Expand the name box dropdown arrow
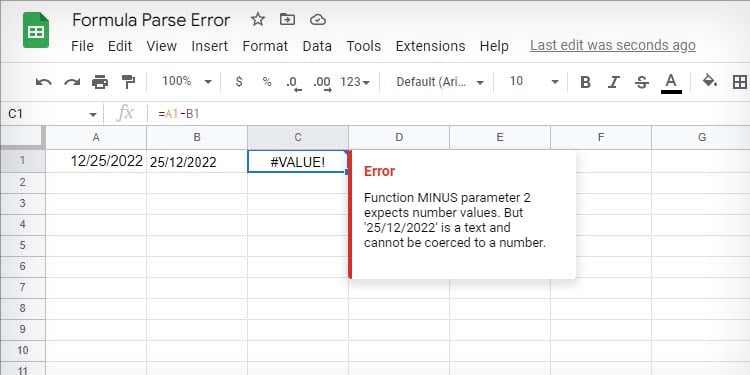This screenshot has width=750, height=375. pyautogui.click(x=92, y=114)
